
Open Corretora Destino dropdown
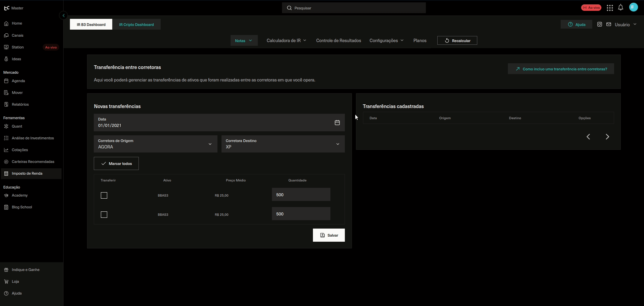[283, 144]
